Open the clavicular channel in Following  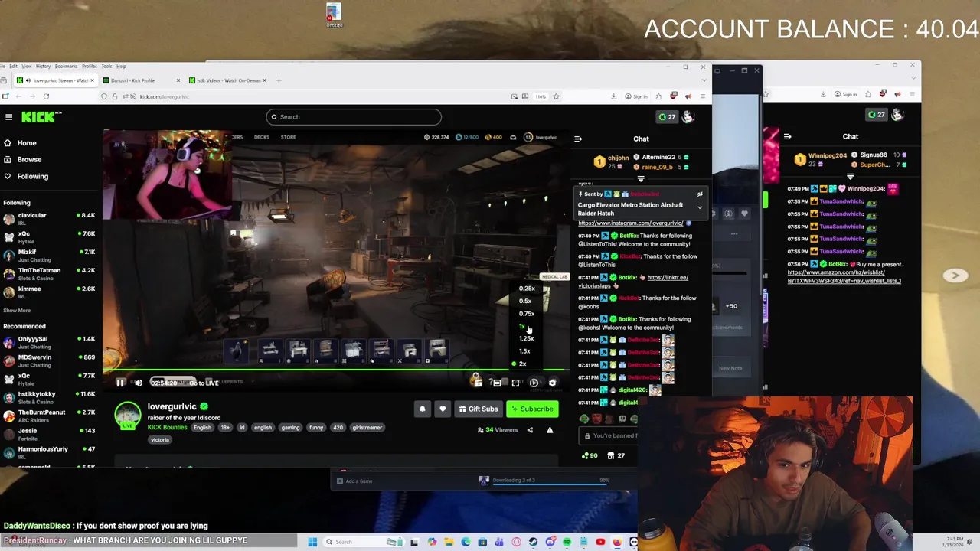click(49, 218)
